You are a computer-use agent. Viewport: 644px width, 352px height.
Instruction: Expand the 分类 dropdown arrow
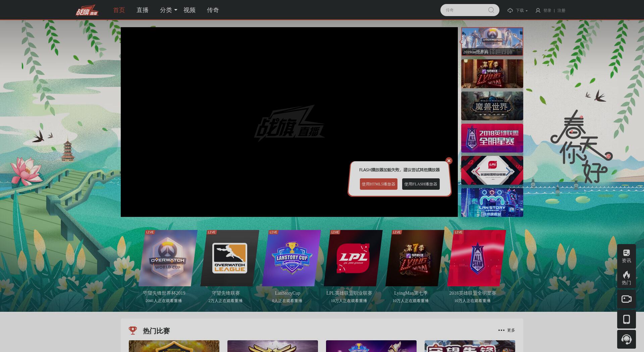click(176, 10)
